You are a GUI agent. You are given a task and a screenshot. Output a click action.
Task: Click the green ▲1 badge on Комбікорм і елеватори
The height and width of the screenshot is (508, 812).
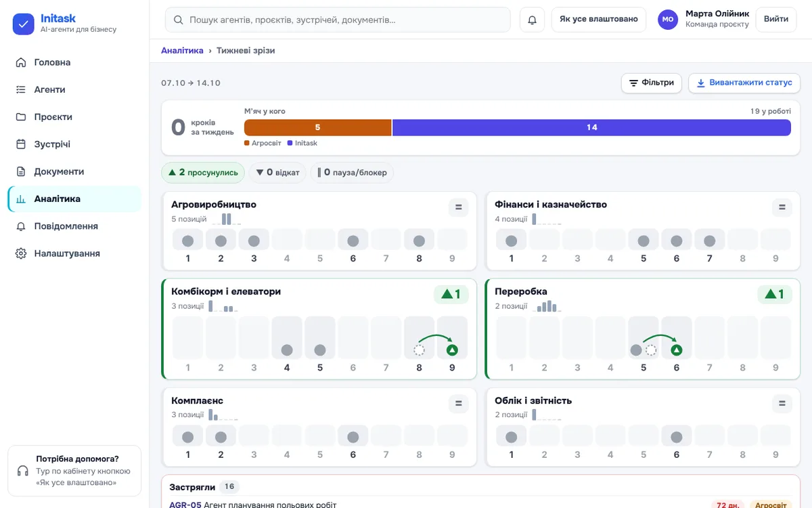pyautogui.click(x=451, y=295)
